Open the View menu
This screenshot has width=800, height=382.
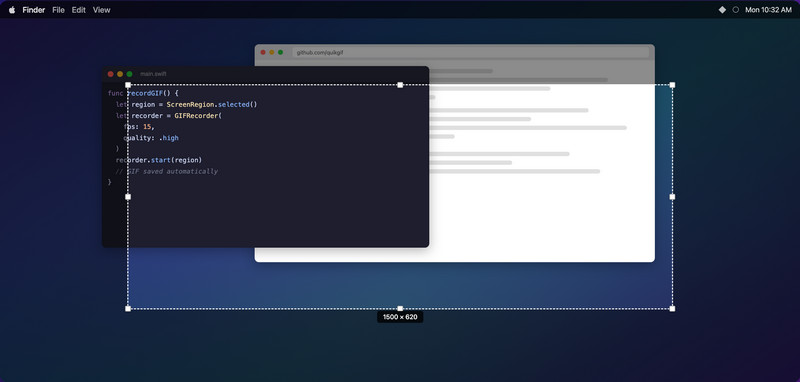point(102,10)
